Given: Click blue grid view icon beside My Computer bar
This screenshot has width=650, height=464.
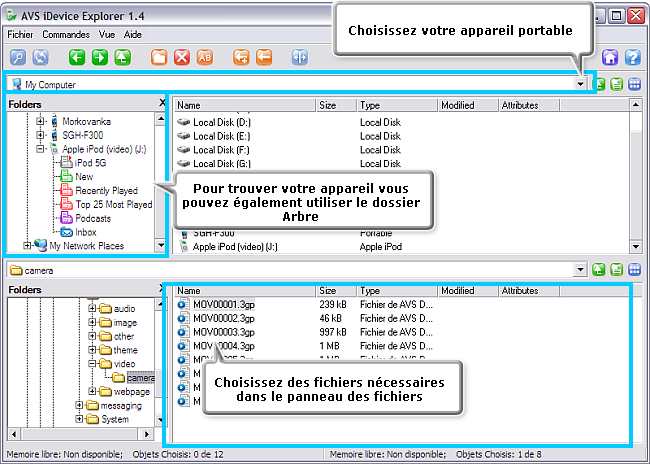Looking at the screenshot, I should [x=635, y=85].
